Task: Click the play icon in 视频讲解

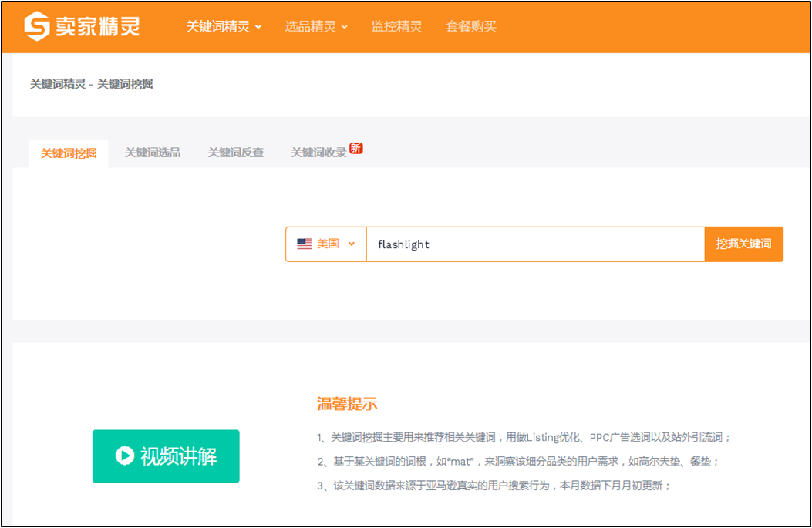Action: pos(124,456)
